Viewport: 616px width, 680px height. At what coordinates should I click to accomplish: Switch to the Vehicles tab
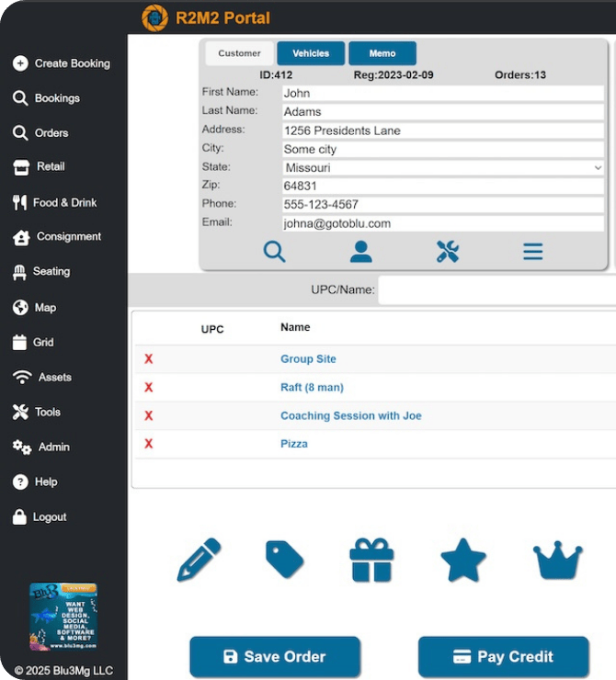tap(311, 53)
